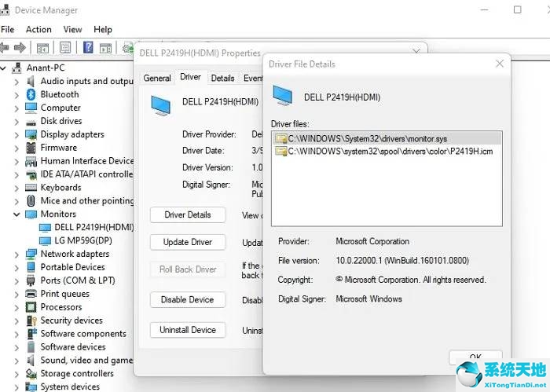Open the Help menu
The width and height of the screenshot is (550, 392).
click(x=103, y=29)
